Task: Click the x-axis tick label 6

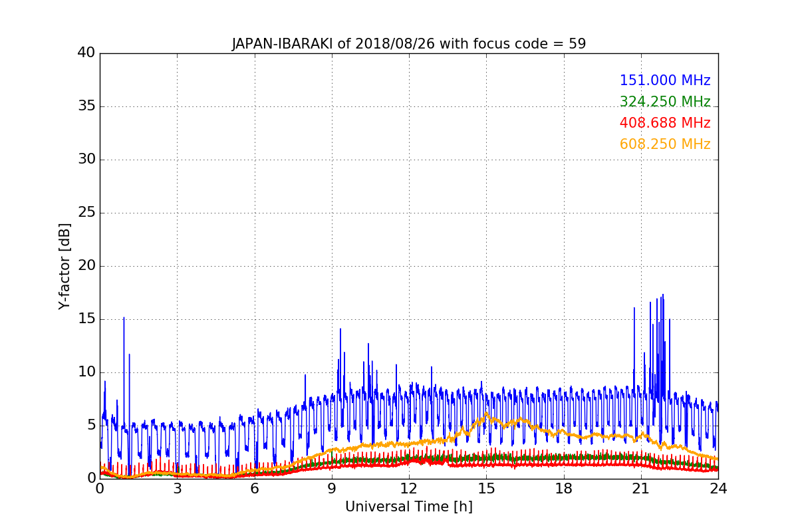Action: click(254, 488)
